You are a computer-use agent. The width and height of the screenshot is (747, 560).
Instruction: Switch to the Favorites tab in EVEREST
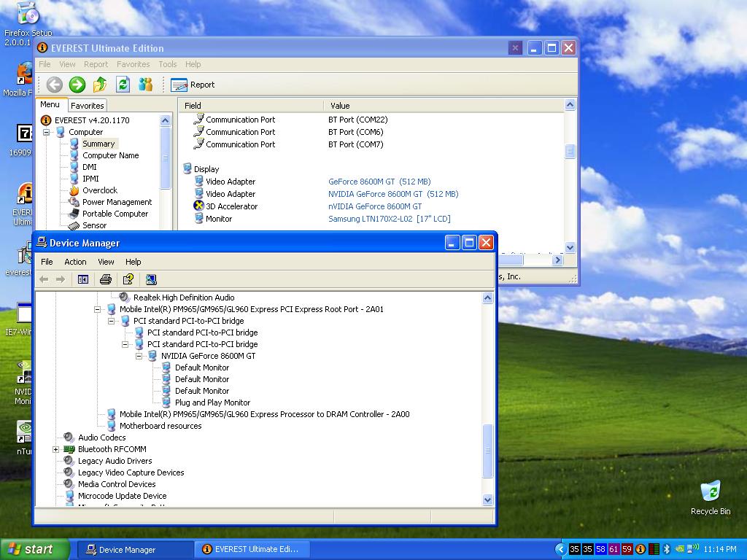(x=88, y=106)
